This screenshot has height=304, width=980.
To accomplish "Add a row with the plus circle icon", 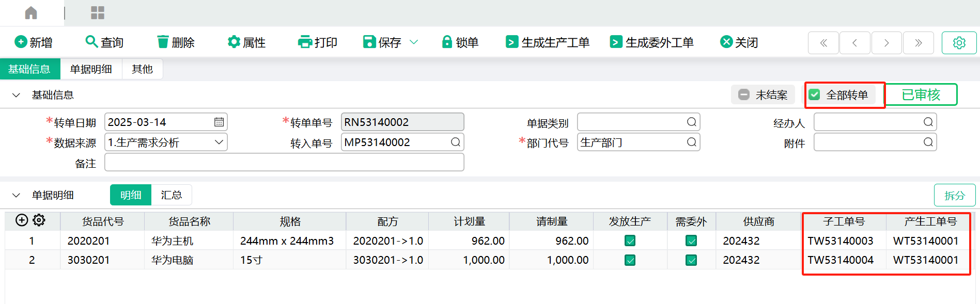I will 22,220.
